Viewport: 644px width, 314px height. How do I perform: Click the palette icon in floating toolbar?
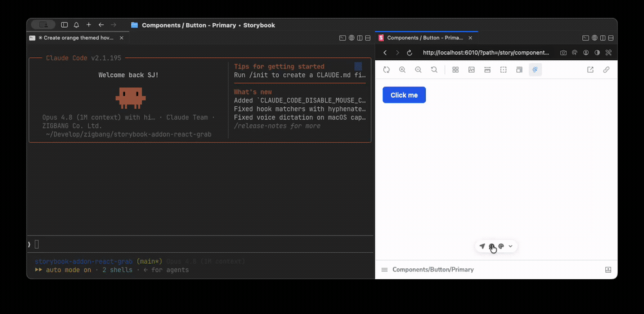tap(501, 246)
